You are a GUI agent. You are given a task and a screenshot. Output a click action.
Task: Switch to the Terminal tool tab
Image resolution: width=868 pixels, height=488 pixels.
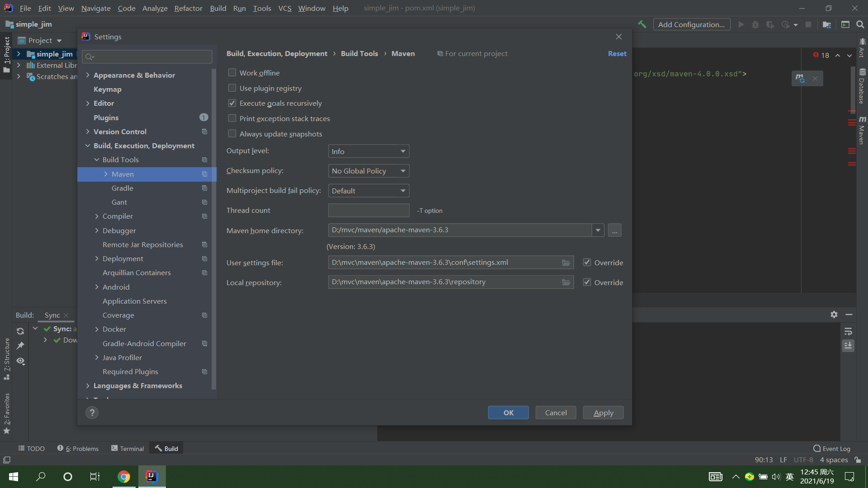coord(127,449)
